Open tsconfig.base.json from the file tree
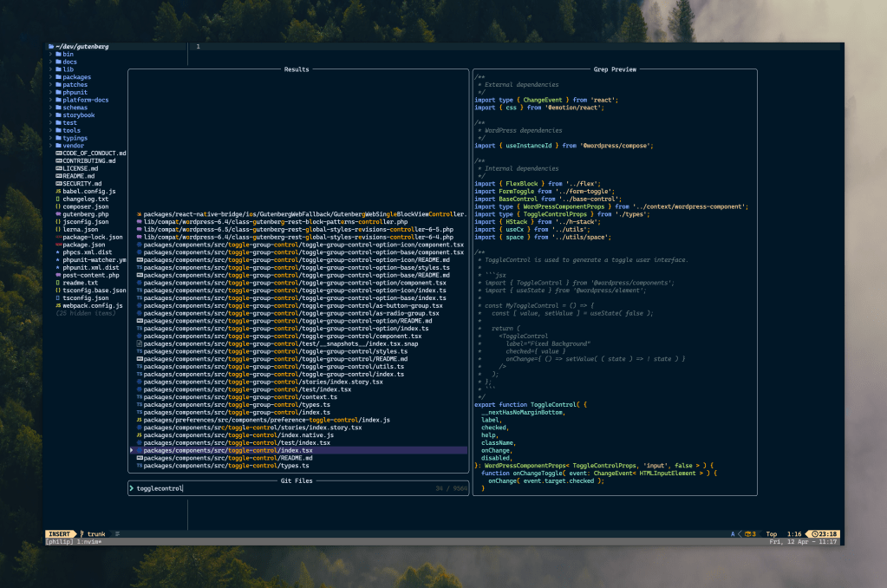 coord(94,291)
